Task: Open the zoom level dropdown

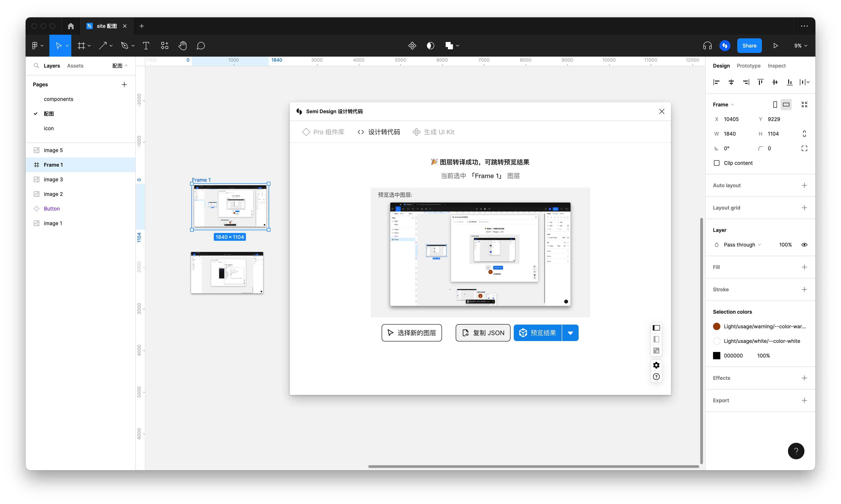Action: coord(801,45)
